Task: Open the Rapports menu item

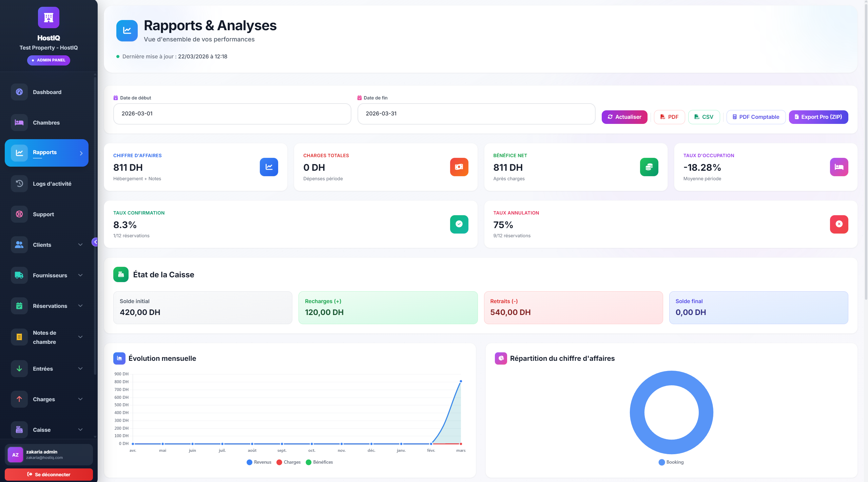Action: (x=46, y=153)
